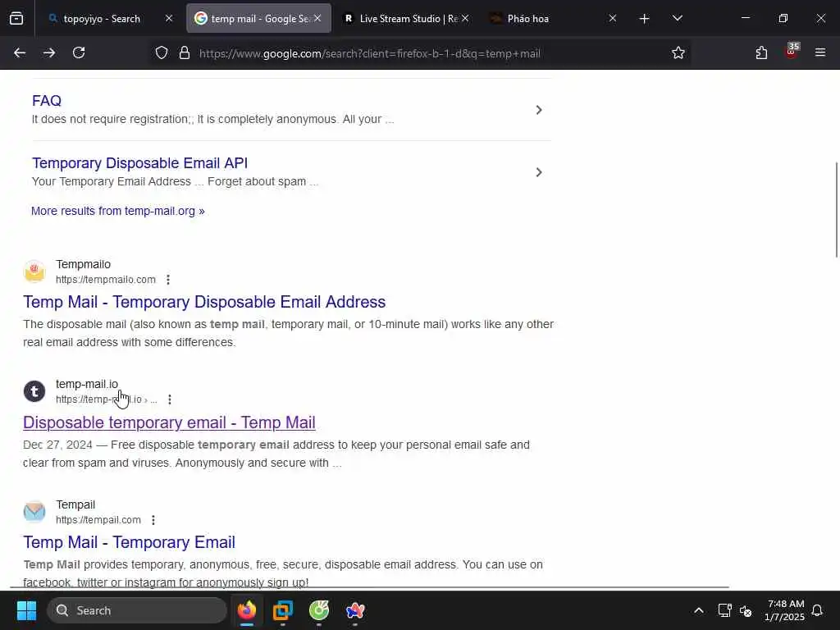This screenshot has height=630, width=840.
Task: Click the taskbar Search box
Action: pyautogui.click(x=137, y=610)
